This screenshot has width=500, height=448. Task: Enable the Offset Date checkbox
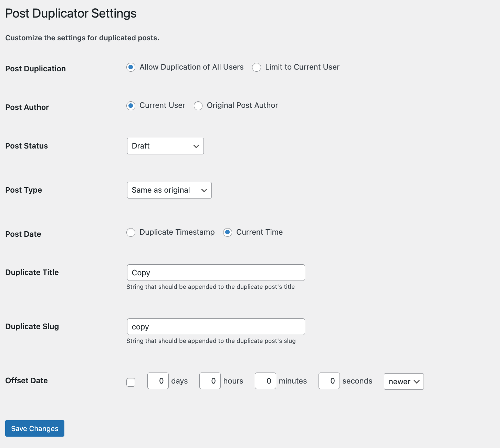point(131,382)
